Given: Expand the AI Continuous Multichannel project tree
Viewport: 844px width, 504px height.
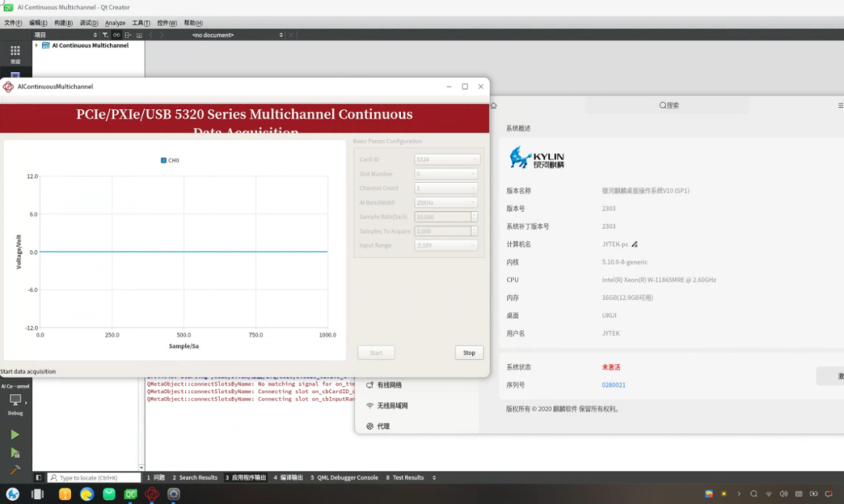Looking at the screenshot, I should 37,45.
